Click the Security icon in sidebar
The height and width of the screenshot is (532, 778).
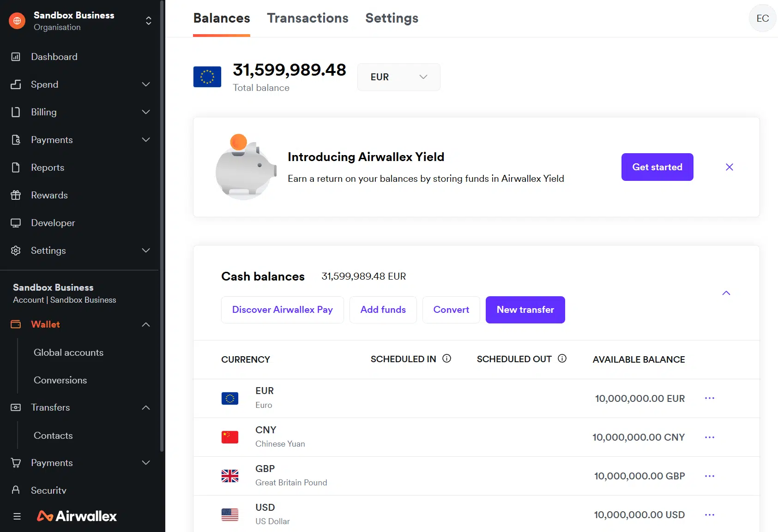point(16,490)
